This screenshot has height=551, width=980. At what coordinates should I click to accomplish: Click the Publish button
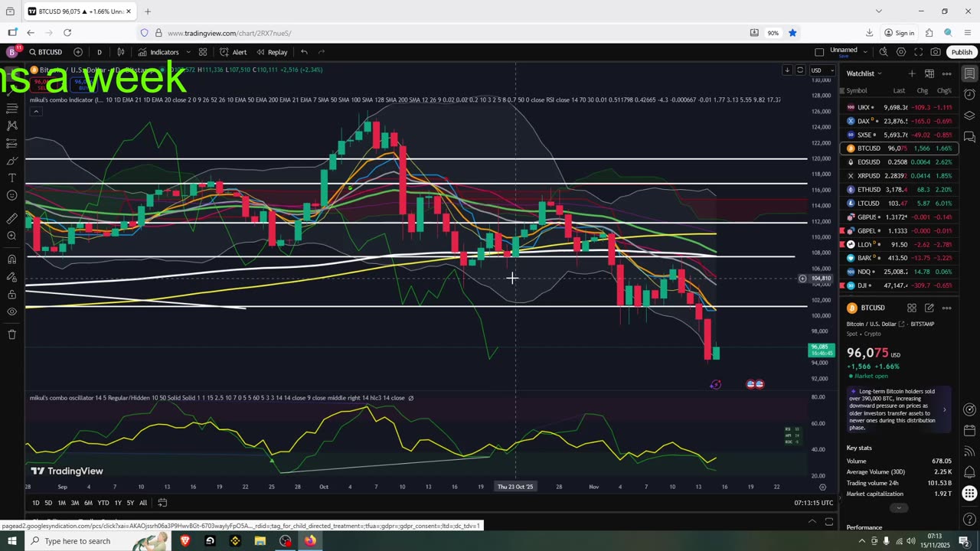tap(962, 52)
